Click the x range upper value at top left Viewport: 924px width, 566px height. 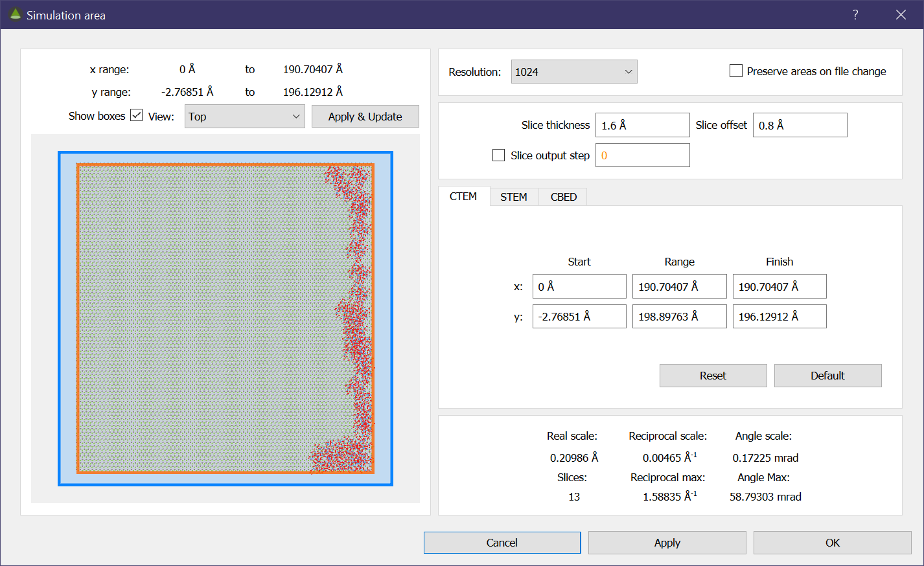313,69
